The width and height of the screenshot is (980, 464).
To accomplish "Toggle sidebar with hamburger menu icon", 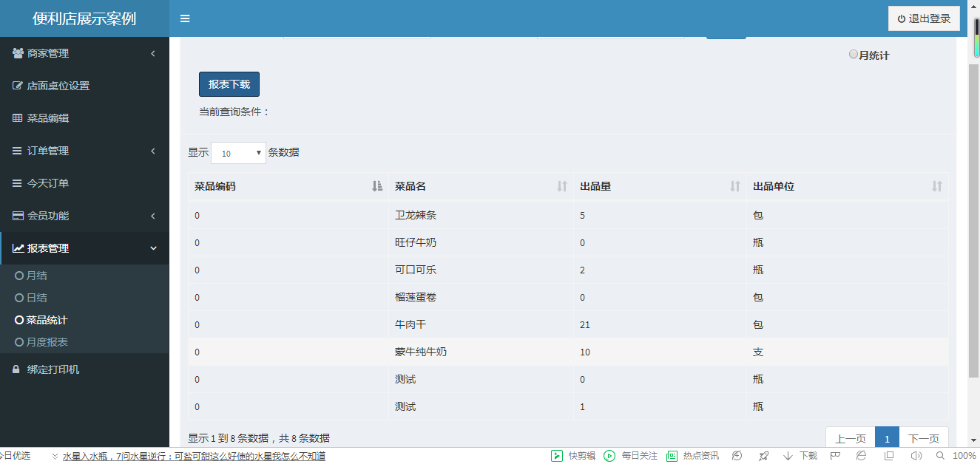I will [185, 18].
